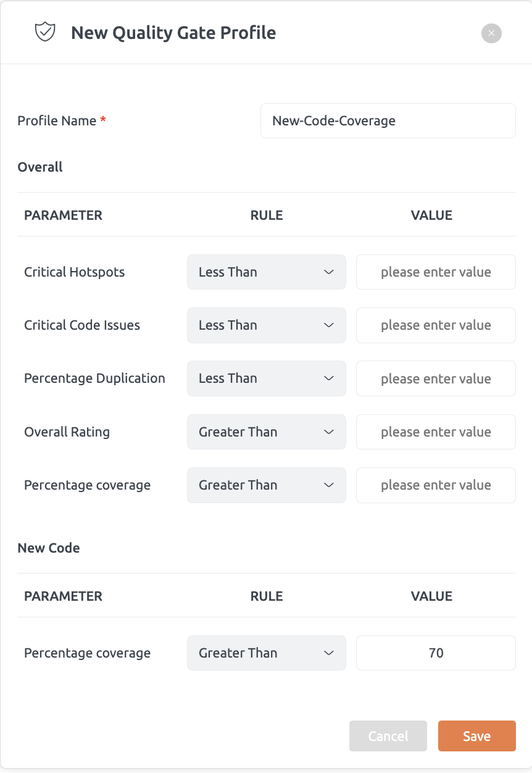Click the shield checkmark icon in header
Image resolution: width=532 pixels, height=773 pixels.
click(x=45, y=32)
